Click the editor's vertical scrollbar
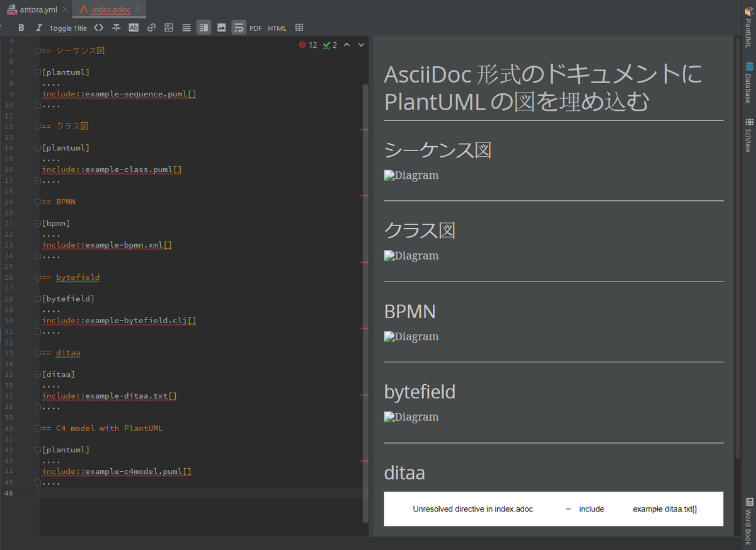Screen dimensions: 756x550 365,302
